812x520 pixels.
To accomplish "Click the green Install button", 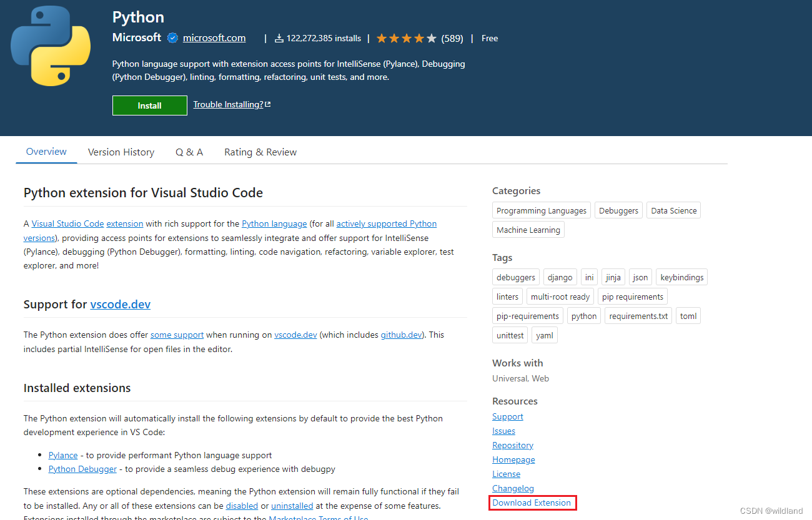I will 149,105.
